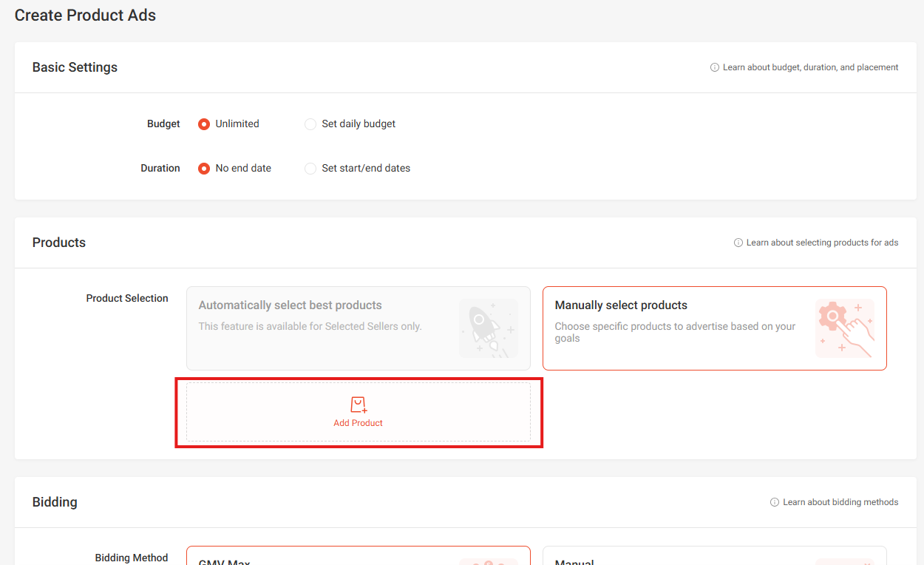Select the No end date radio button
This screenshot has width=924, height=565.
204,169
